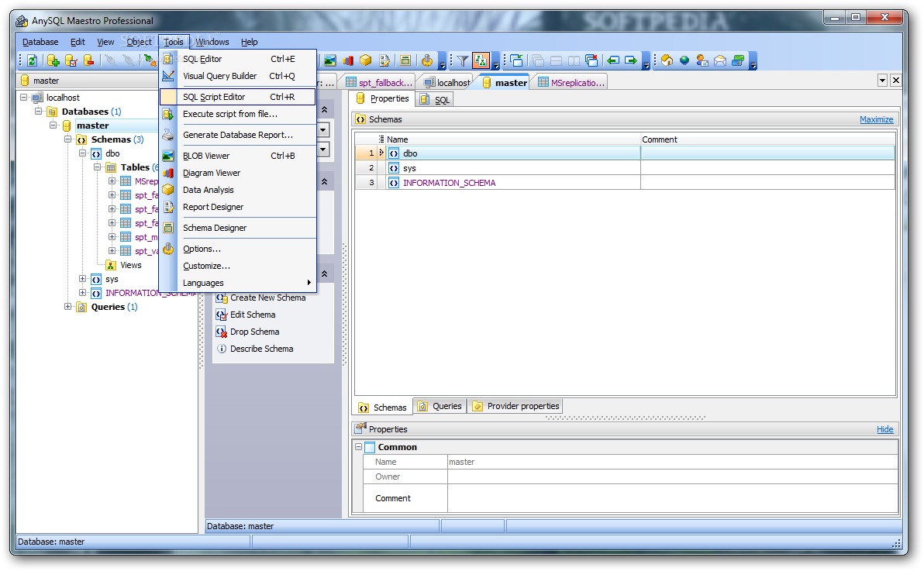The height and width of the screenshot is (571, 924).
Task: Click the Hide link in Properties
Action: pos(884,429)
